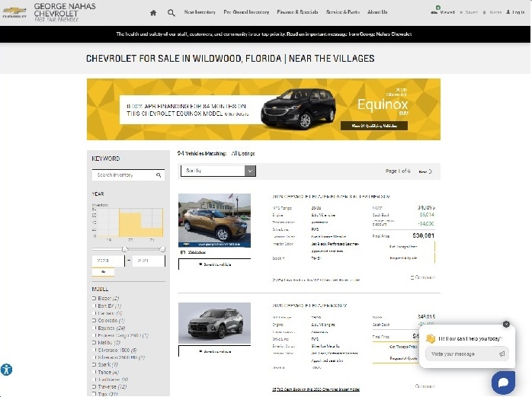Click the maximum year 2021 field

(149, 261)
